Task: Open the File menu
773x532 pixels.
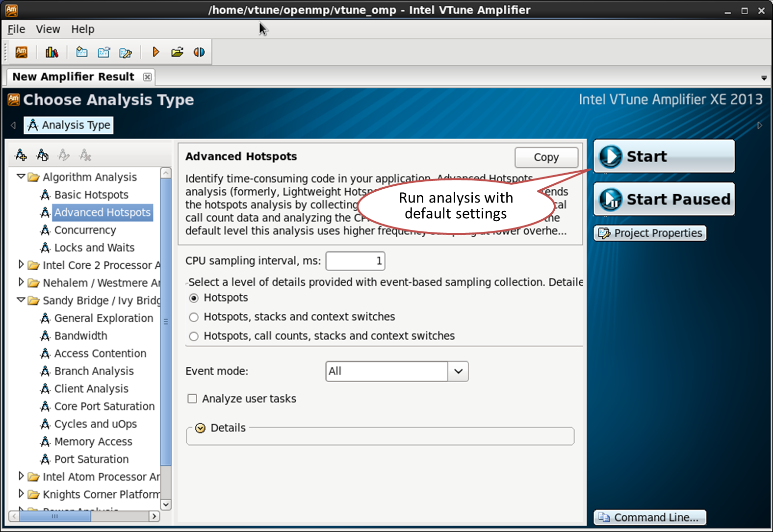Action: 16,29
